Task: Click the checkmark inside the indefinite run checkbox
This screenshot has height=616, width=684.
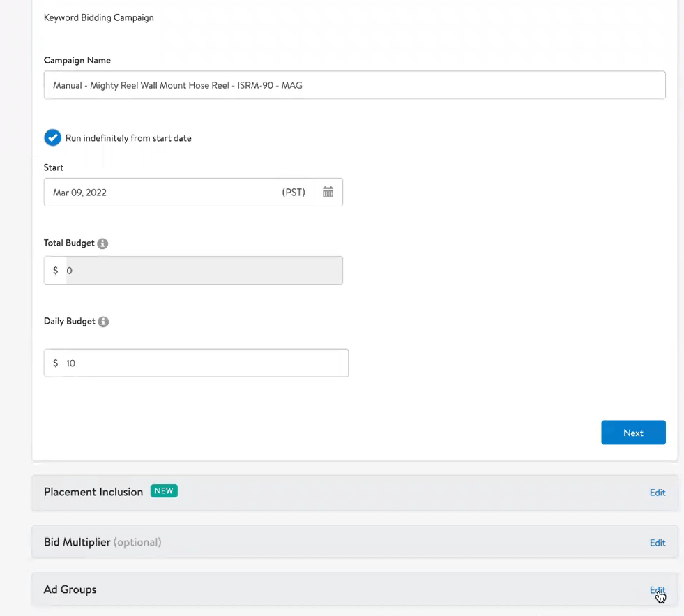Action: coord(52,137)
